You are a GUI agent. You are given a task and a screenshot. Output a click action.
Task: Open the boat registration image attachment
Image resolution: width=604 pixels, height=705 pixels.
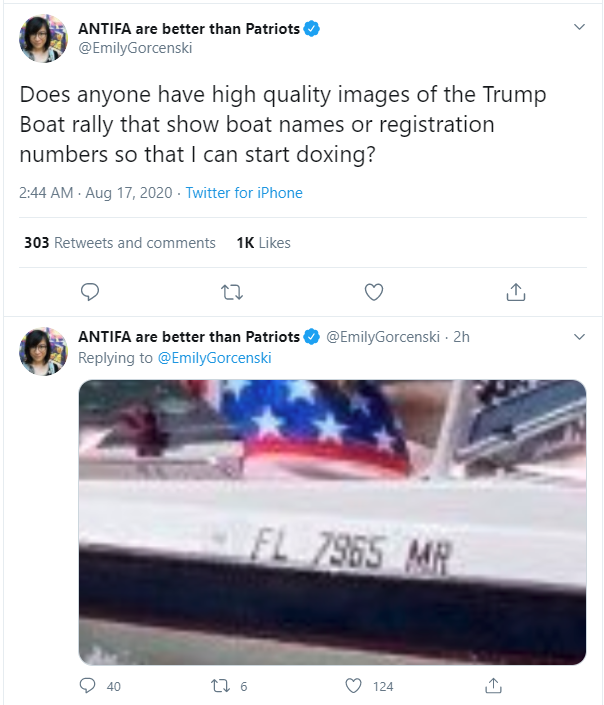pos(332,522)
